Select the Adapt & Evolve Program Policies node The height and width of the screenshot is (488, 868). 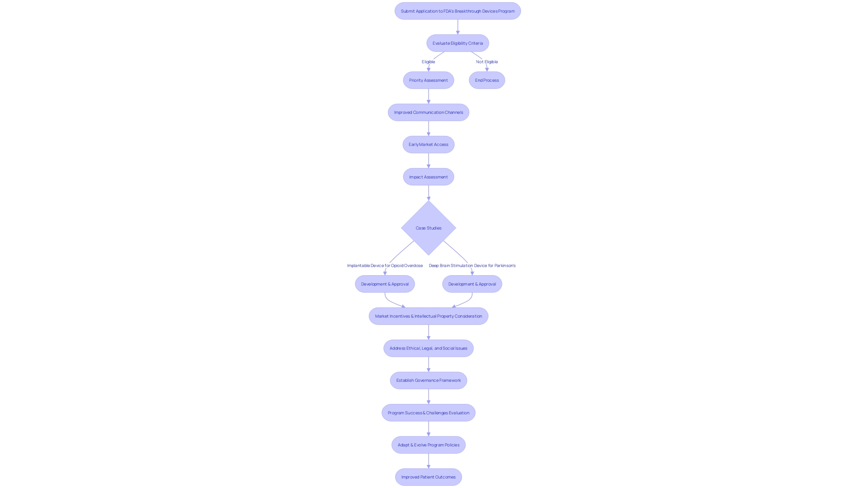click(428, 445)
